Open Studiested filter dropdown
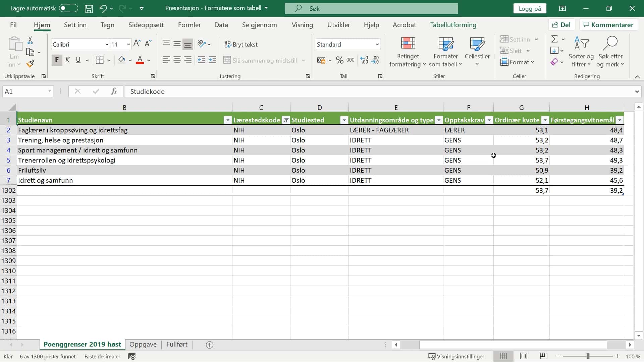The image size is (644, 362). pyautogui.click(x=344, y=120)
